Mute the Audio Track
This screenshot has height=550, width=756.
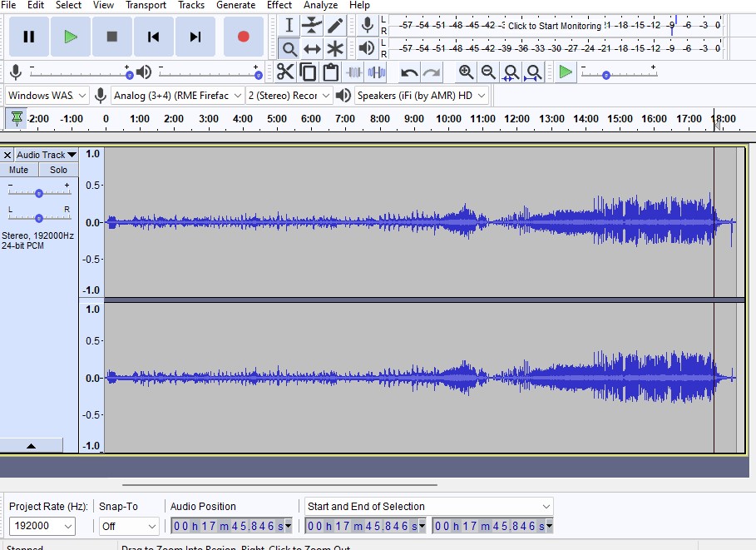(x=19, y=170)
